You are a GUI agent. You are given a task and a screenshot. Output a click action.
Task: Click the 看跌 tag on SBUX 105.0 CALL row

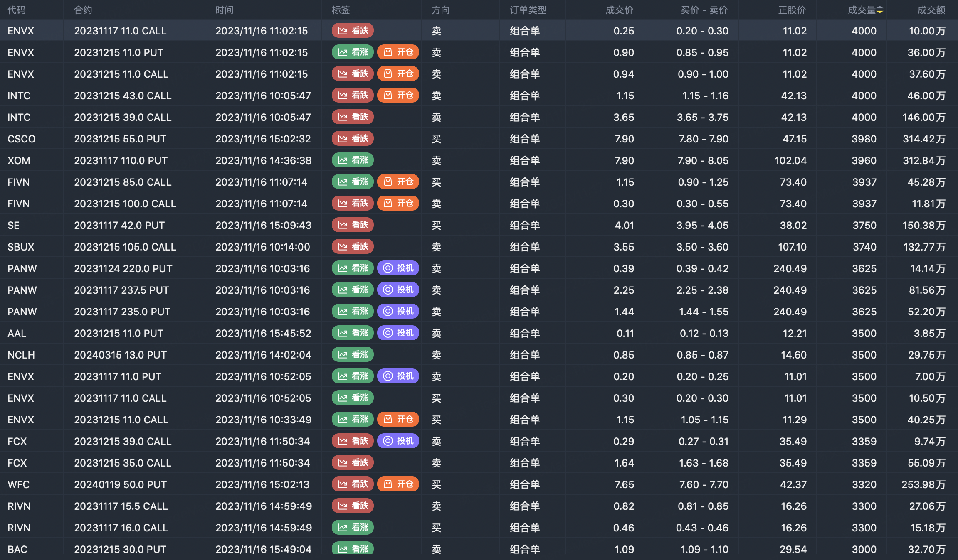[353, 246]
